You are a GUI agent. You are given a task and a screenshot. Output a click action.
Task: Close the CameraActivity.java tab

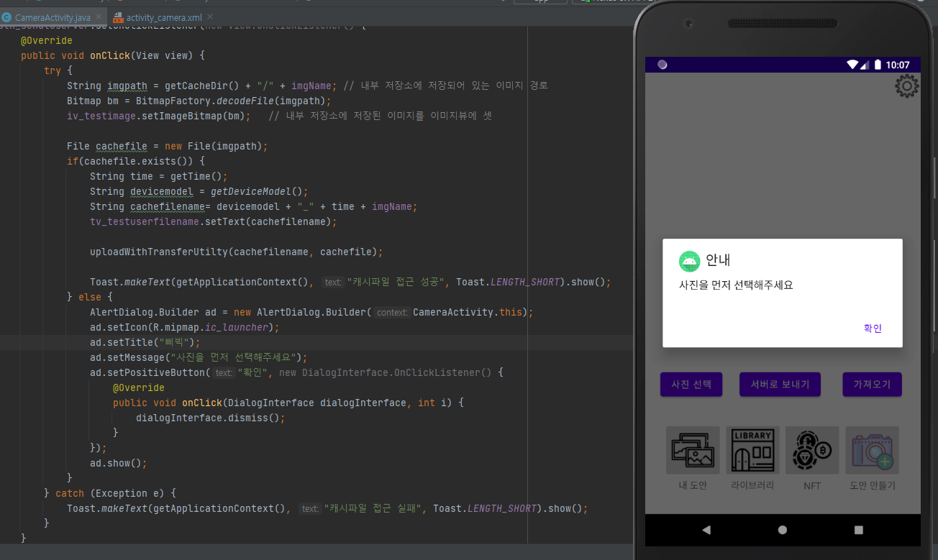[x=99, y=16]
